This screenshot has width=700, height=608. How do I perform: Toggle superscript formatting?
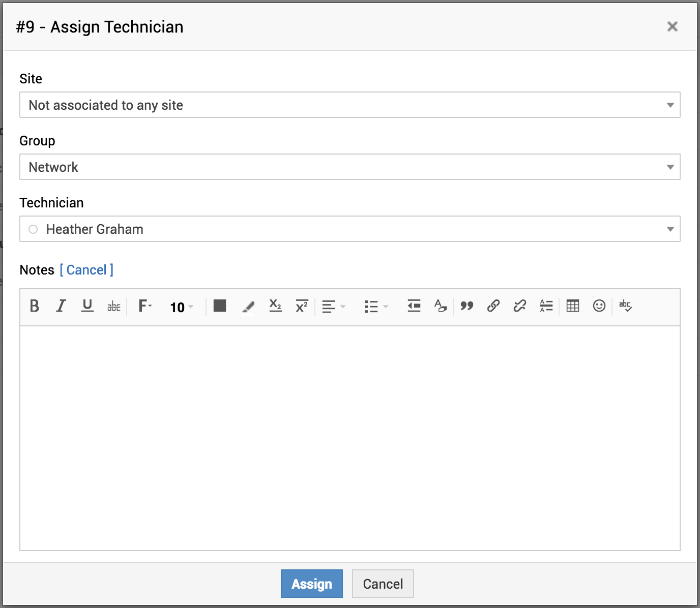(x=302, y=306)
